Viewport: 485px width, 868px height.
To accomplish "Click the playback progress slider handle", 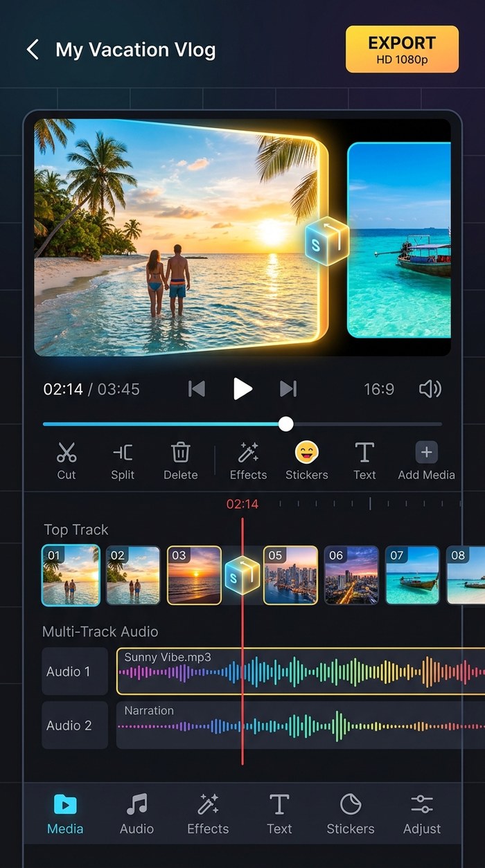I will point(285,424).
